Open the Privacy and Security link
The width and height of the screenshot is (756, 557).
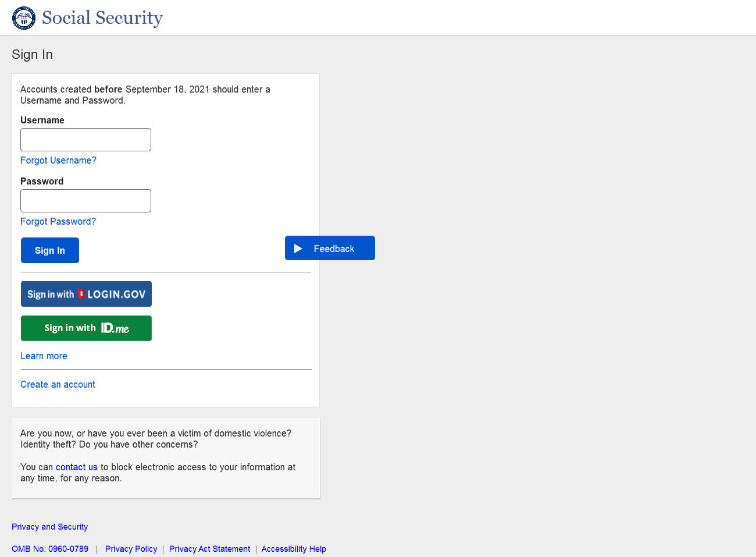tap(49, 527)
